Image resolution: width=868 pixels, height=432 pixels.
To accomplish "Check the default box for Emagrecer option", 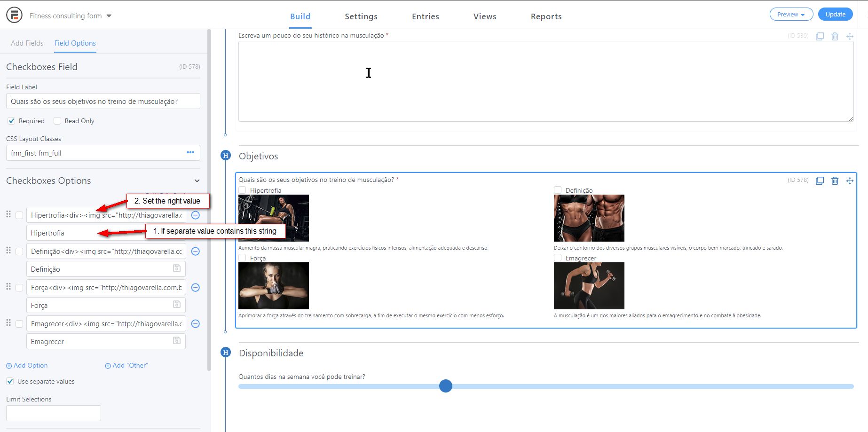I will tap(19, 324).
